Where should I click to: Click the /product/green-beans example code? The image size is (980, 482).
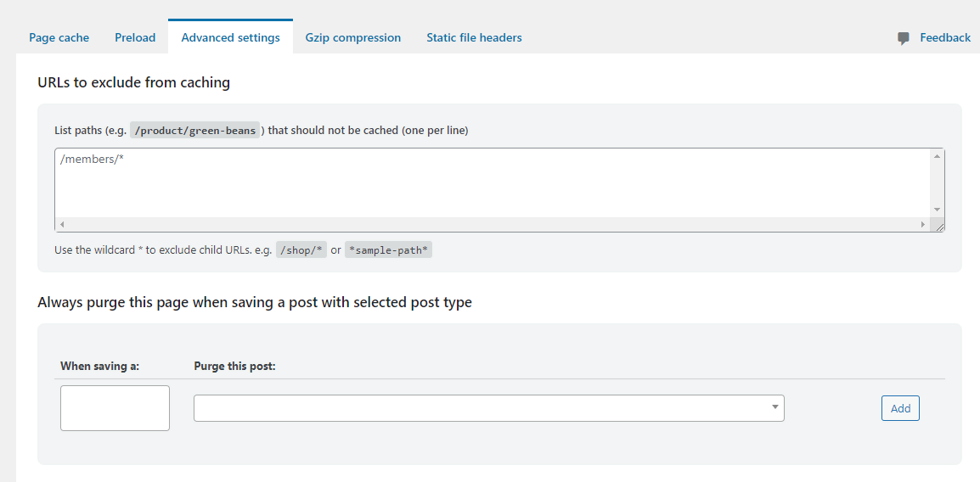click(x=196, y=131)
